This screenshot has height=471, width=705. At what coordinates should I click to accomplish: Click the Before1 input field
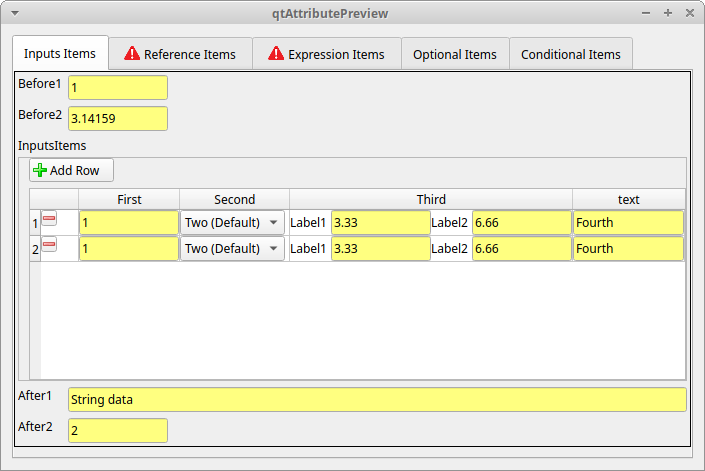117,88
